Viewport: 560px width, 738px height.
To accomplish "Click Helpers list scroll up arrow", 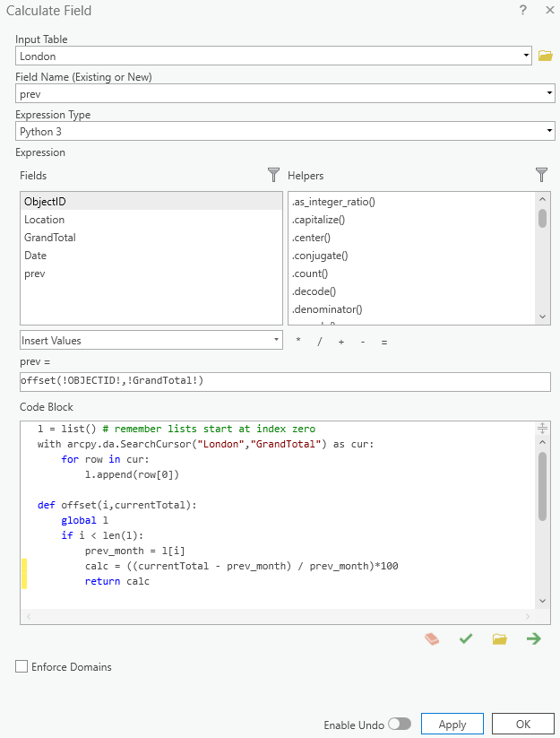I will click(542, 199).
